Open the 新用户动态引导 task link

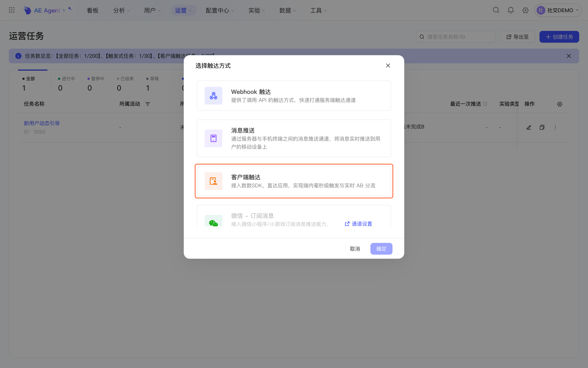[42, 123]
